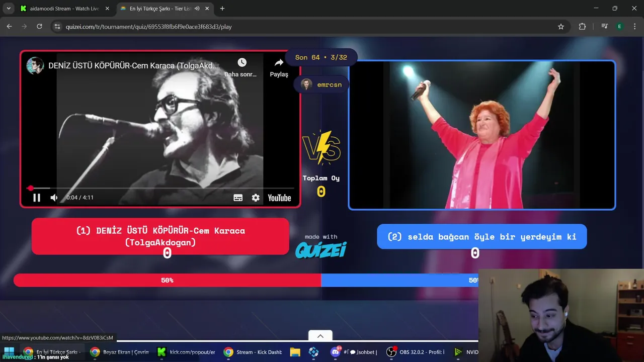Screen dimensions: 644x362
Task: Vote for (1) DENİZ ÜSTÜ KÖPÜRÜR-Cem Karaca
Action: tap(160, 236)
